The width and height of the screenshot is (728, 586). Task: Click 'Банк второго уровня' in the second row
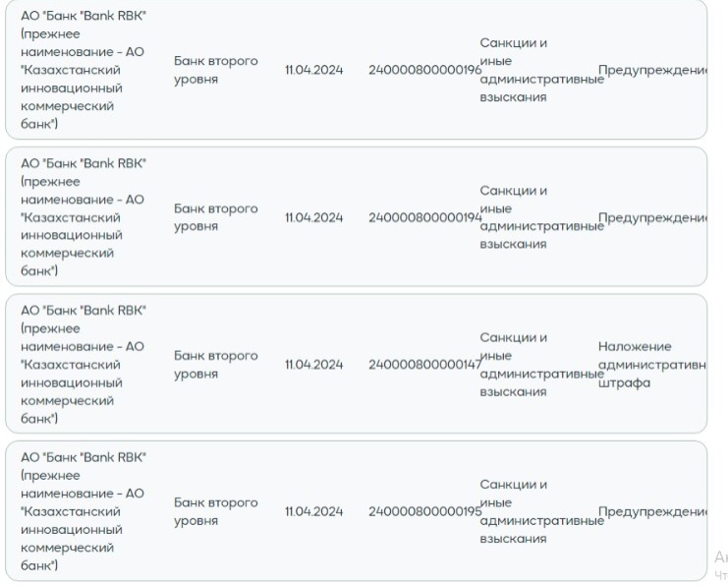[216, 217]
